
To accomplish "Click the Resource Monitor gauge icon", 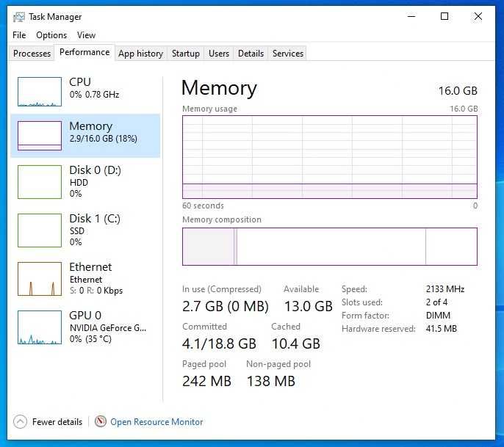I will [x=101, y=421].
